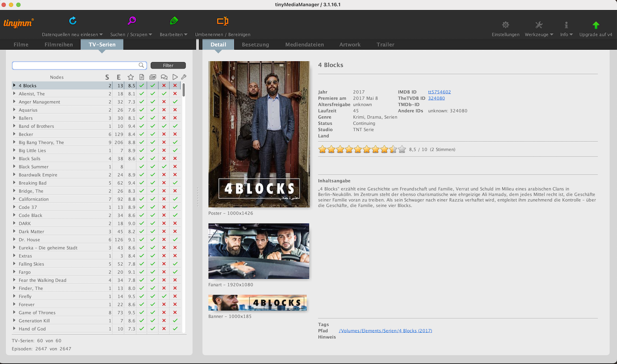Click the Filter button
The width and height of the screenshot is (617, 364).
pos(168,66)
